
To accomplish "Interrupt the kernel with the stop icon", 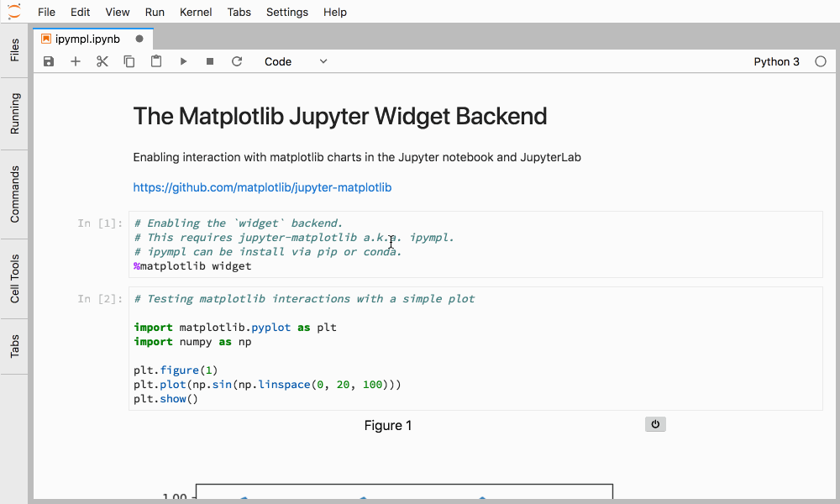I will pyautogui.click(x=210, y=60).
